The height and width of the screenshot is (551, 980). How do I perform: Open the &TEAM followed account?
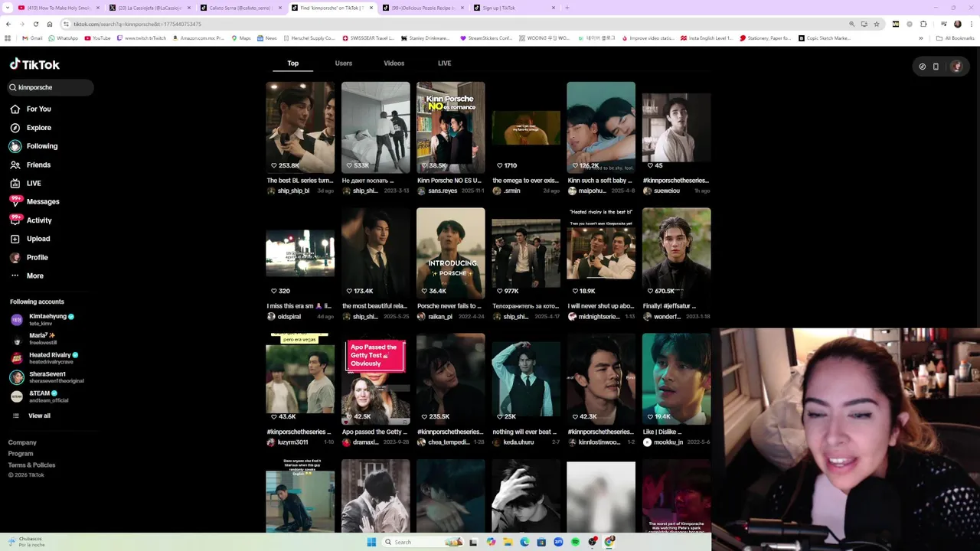(x=40, y=396)
